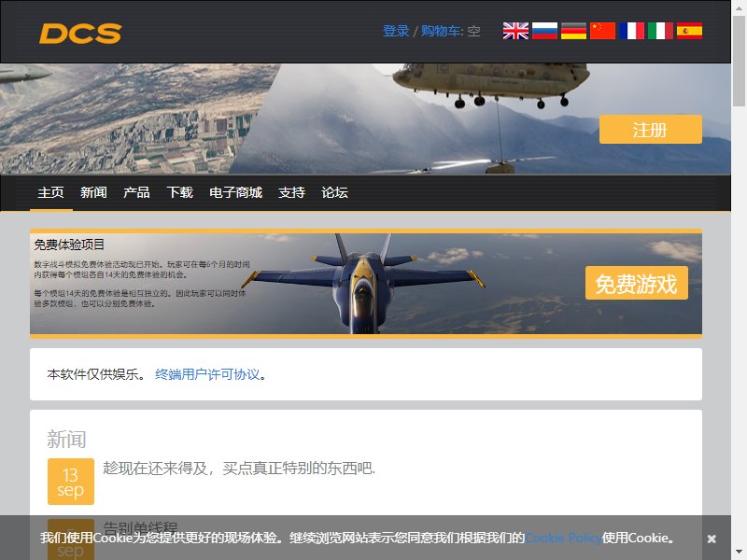This screenshot has height=560, width=747.
Task: Click the 免费体验项目 banner title
Action: tap(69, 245)
